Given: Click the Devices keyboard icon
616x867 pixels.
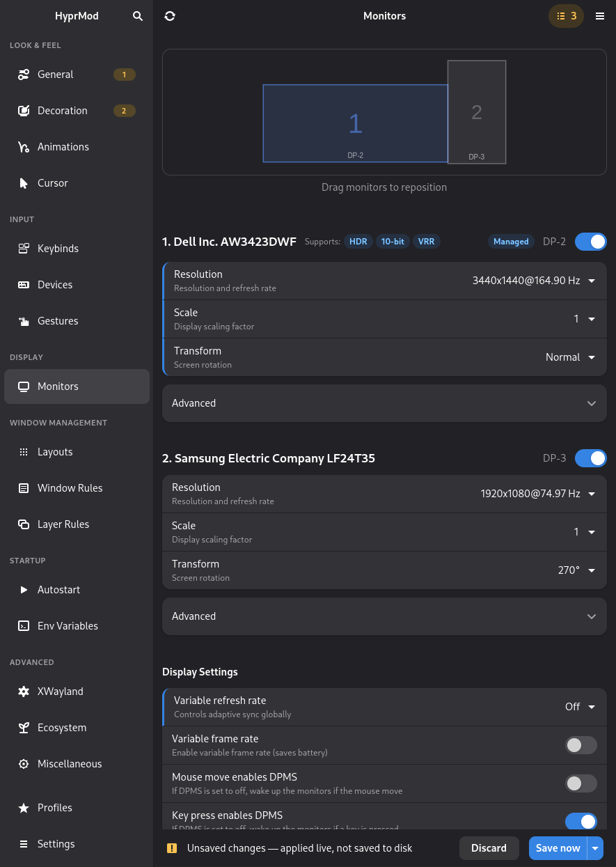Looking at the screenshot, I should point(24,285).
